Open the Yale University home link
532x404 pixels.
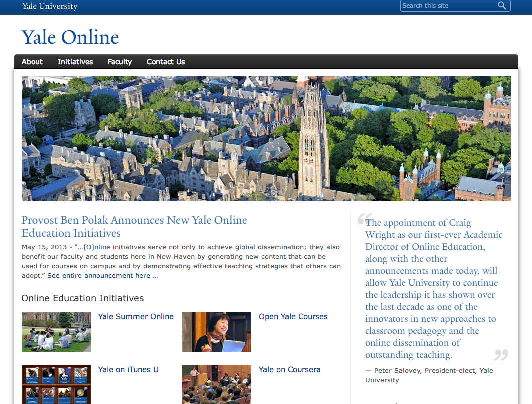50,6
